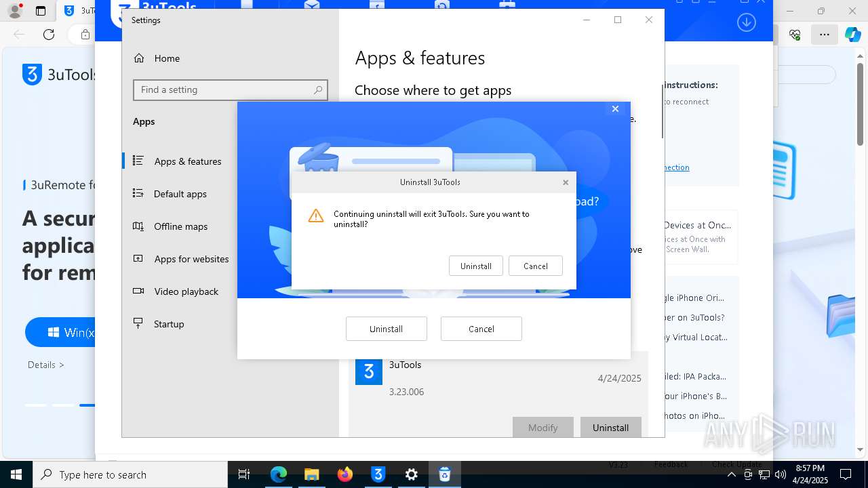Open Default apps in Settings sidebar
868x488 pixels.
[180, 194]
